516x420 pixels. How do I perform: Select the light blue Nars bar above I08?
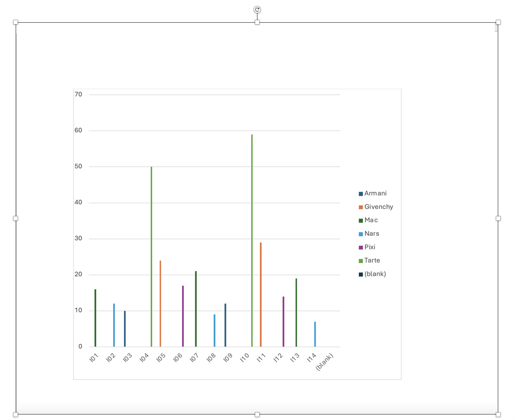coord(214,331)
